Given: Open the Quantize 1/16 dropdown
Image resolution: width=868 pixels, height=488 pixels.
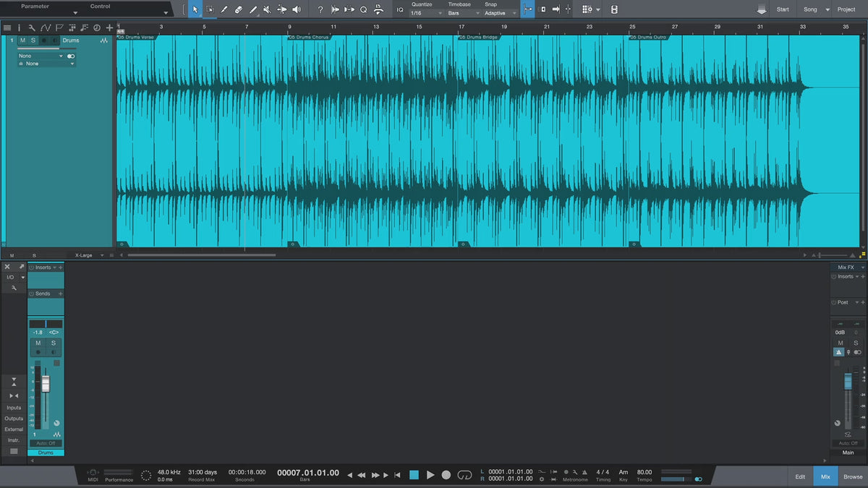Looking at the screenshot, I should pyautogui.click(x=426, y=13).
